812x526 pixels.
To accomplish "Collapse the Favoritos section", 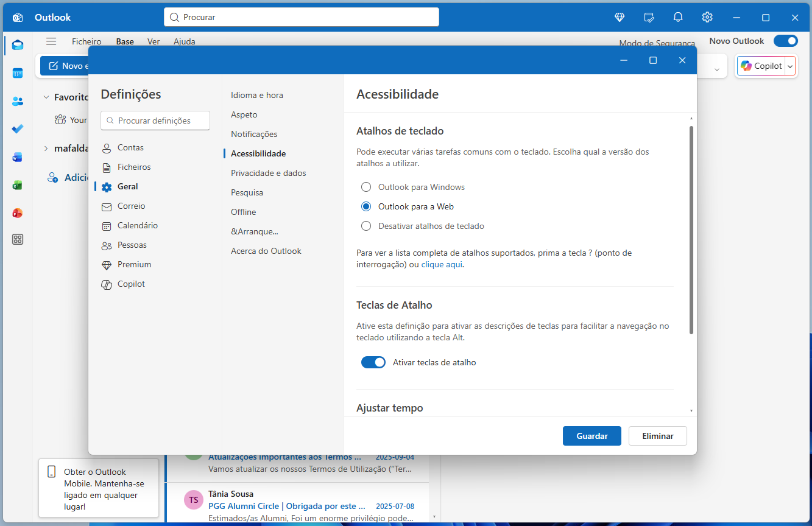I will [x=47, y=97].
